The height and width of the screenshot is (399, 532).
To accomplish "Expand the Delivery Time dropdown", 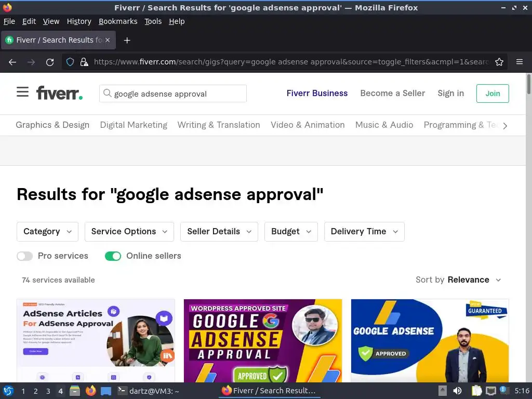I will pos(364,232).
